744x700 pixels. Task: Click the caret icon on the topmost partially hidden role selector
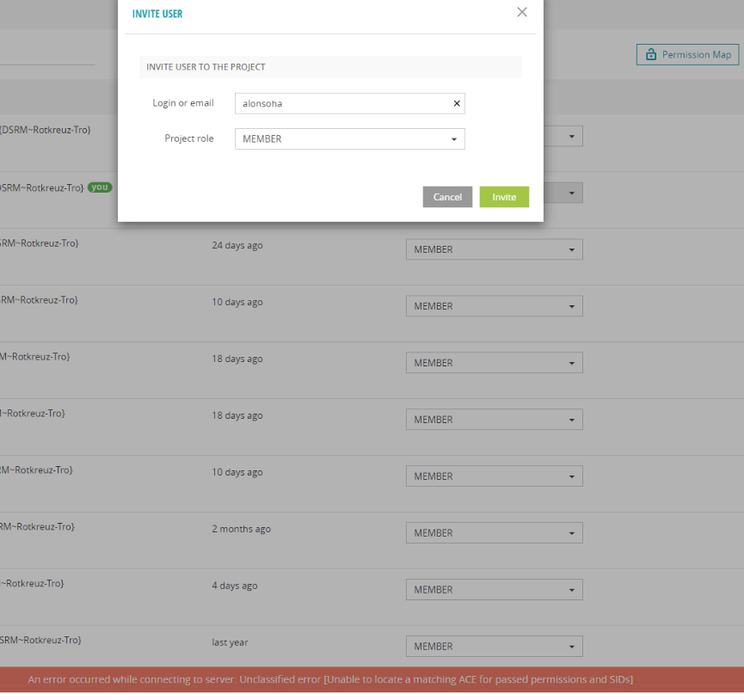click(572, 135)
